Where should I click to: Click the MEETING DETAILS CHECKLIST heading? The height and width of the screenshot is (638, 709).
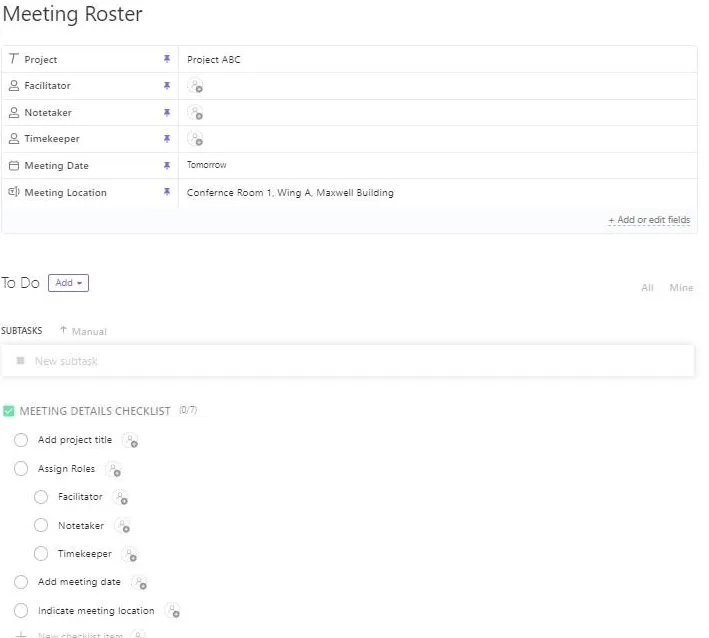tap(95, 411)
